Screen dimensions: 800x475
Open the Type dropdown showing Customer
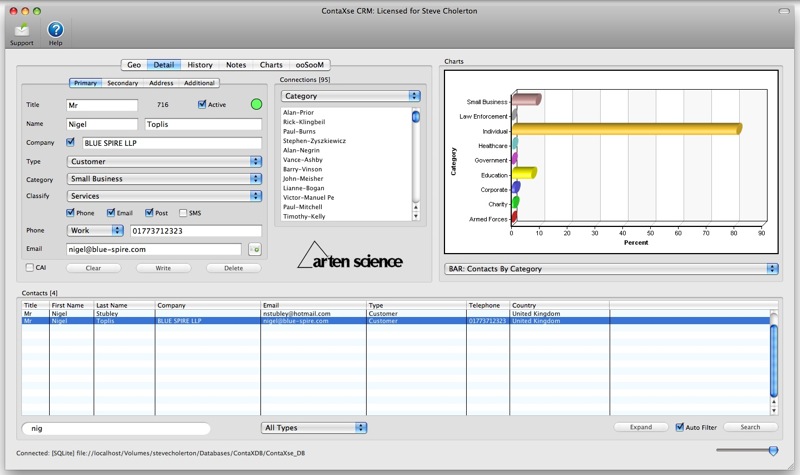[163, 161]
